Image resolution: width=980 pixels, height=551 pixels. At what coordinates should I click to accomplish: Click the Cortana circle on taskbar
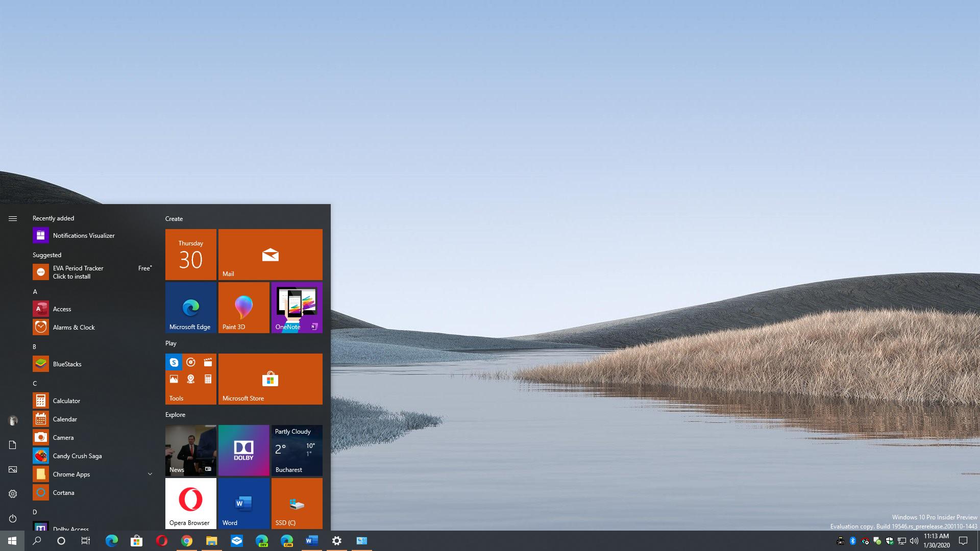click(x=61, y=541)
